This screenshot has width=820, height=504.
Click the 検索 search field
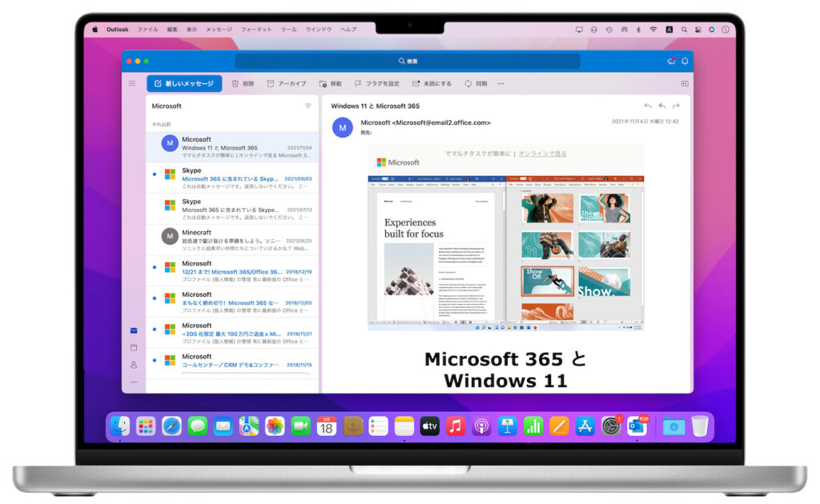tap(408, 62)
